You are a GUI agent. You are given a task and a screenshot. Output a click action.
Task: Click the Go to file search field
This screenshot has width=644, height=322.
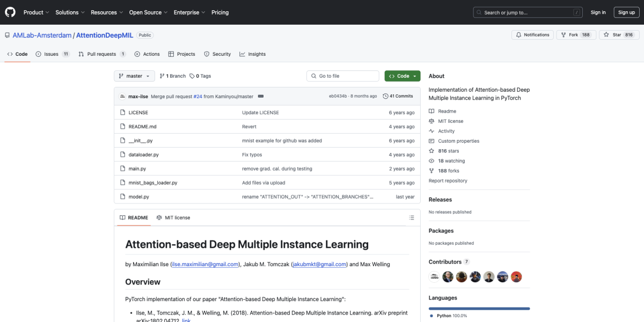(342, 76)
